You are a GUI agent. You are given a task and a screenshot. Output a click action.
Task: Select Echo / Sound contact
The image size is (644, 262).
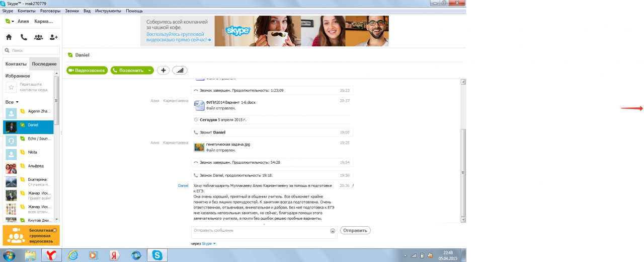(27, 141)
